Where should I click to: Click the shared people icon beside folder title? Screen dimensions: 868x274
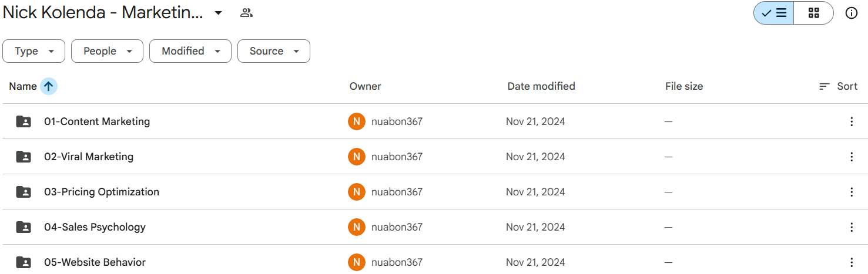pyautogui.click(x=246, y=13)
